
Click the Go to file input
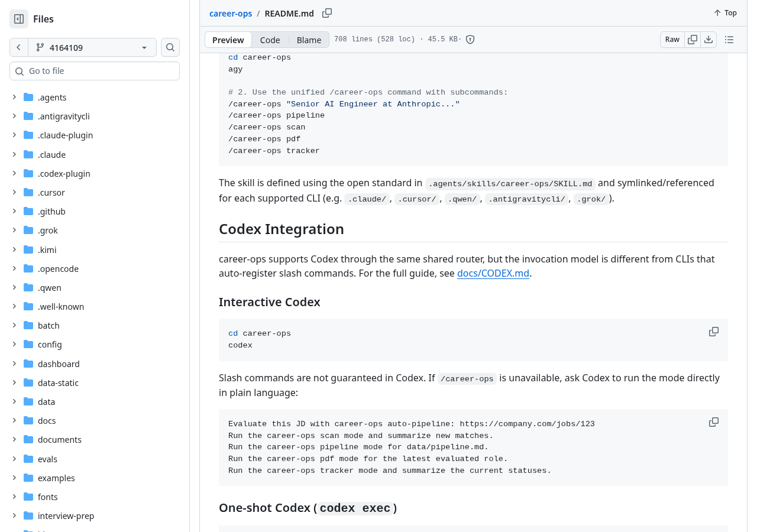(95, 71)
